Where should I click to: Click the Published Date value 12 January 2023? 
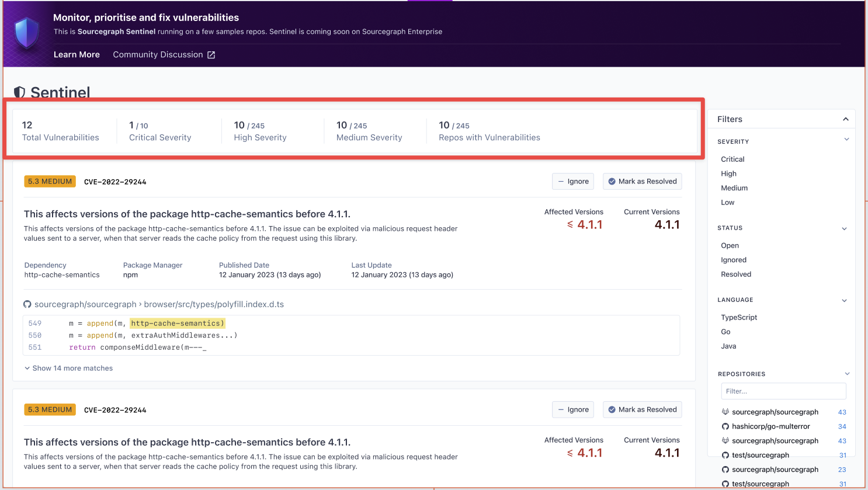[270, 275]
